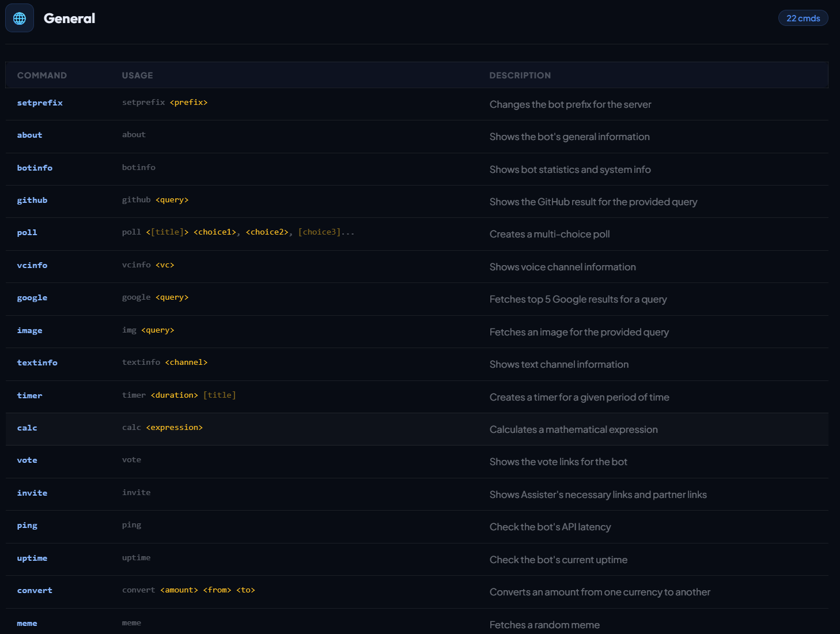Image resolution: width=840 pixels, height=634 pixels.
Task: Select the setprefix command name
Action: [40, 103]
